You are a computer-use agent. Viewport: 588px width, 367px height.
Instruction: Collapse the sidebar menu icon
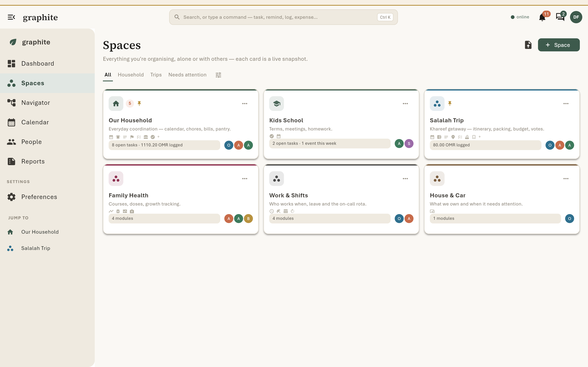[x=11, y=17]
